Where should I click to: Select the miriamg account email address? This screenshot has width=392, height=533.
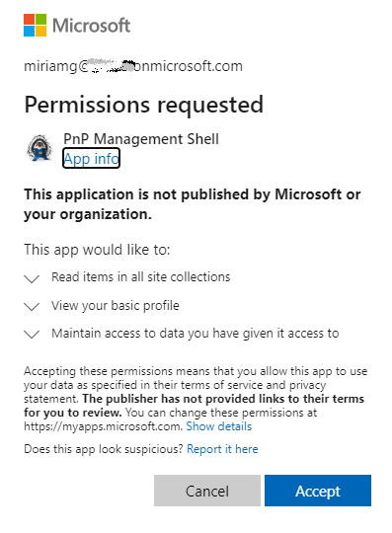coord(133,66)
